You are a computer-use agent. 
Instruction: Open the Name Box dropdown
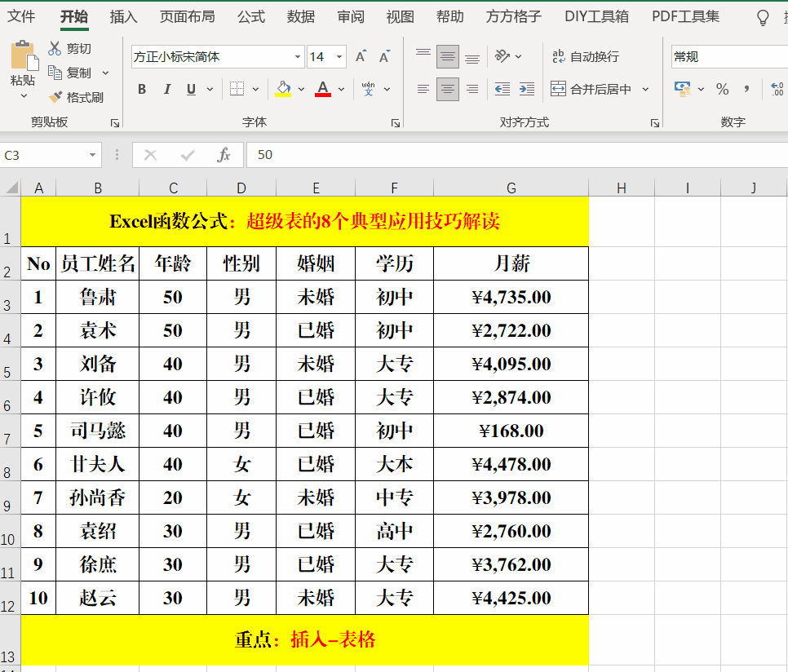[92, 155]
